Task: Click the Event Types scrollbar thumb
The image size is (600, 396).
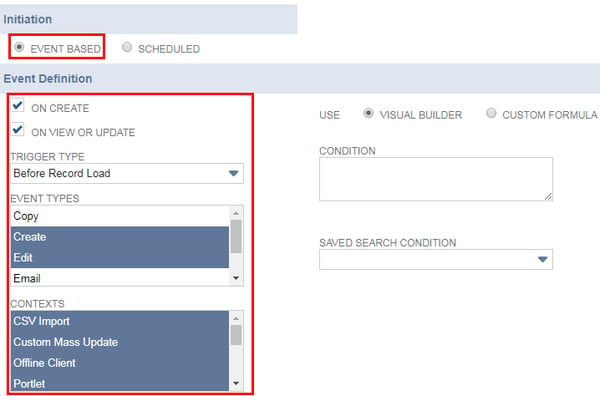Action: click(x=236, y=236)
